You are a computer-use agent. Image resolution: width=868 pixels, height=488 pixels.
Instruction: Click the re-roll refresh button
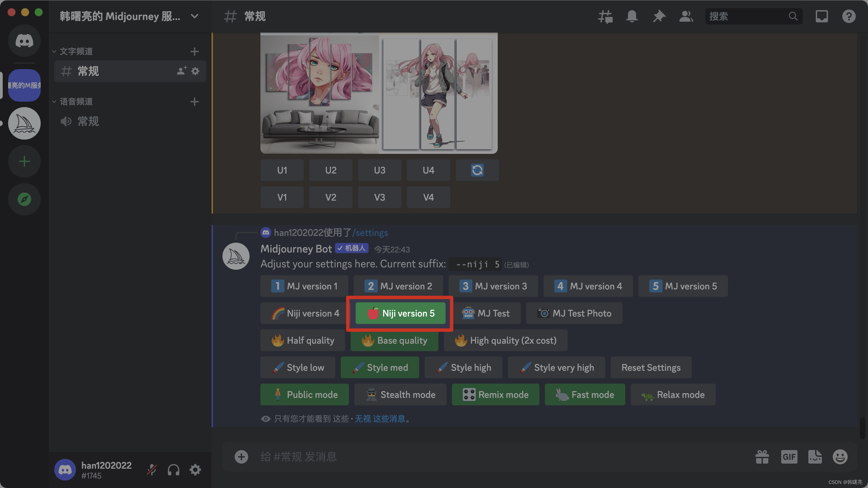click(477, 170)
